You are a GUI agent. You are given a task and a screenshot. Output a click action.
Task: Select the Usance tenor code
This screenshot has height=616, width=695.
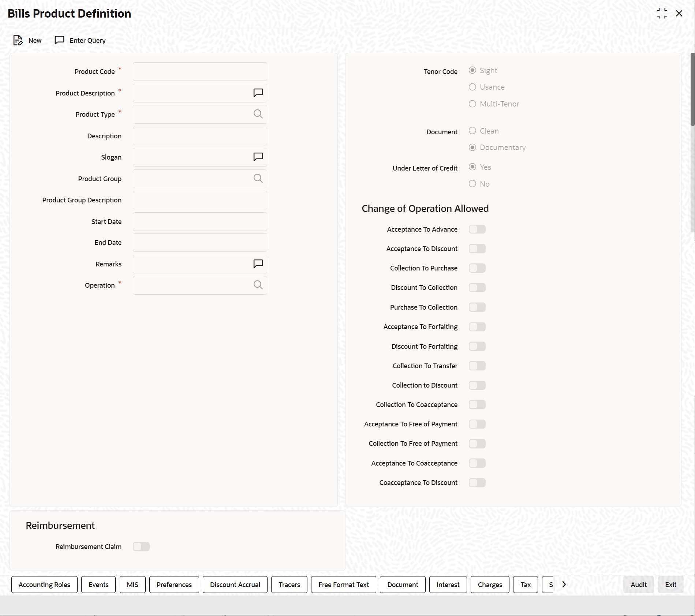[472, 87]
